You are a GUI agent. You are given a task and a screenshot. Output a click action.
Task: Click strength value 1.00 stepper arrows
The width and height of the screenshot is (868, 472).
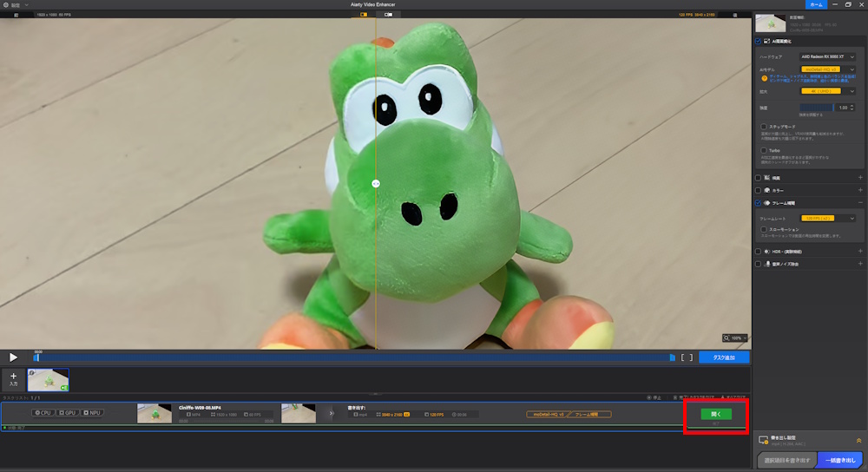852,108
